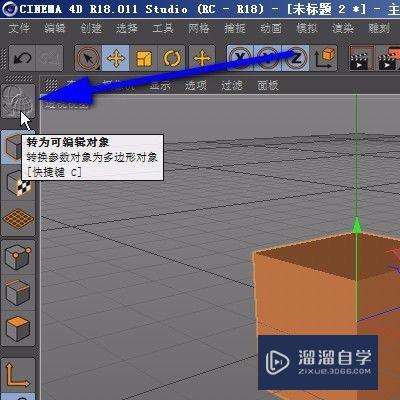The height and width of the screenshot is (400, 400).
Task: Open the 捕捉 menu
Action: pos(235,28)
